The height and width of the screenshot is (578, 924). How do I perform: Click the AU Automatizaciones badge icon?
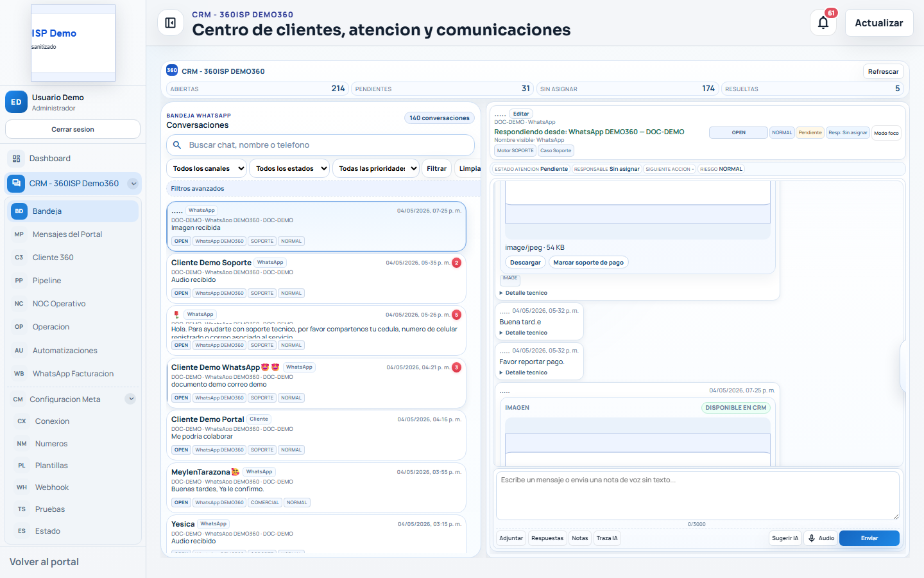point(19,351)
